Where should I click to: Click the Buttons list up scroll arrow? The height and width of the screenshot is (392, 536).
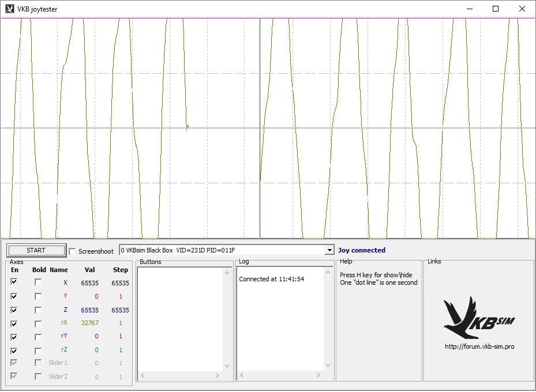pos(227,272)
